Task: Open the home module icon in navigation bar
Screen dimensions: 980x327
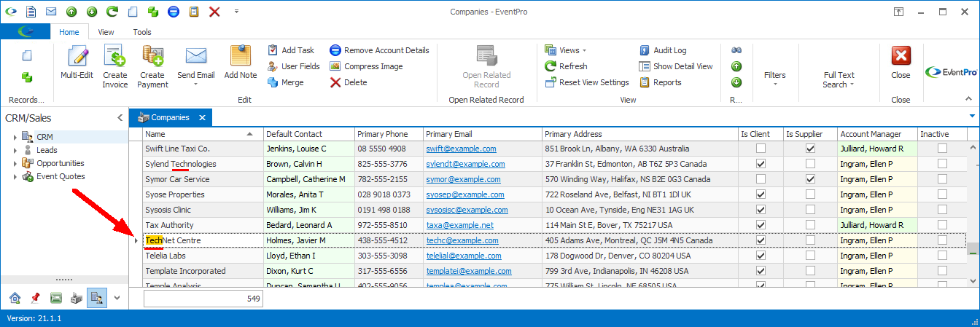Action: point(15,297)
